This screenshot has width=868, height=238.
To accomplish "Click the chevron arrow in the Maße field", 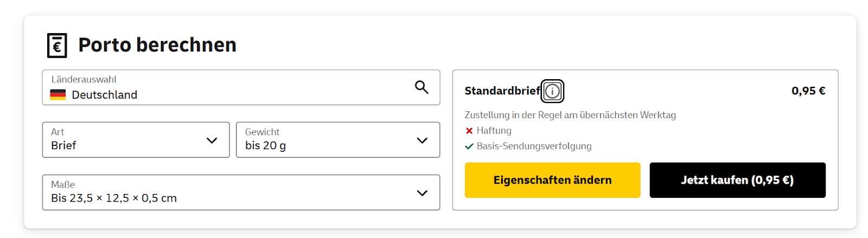I will pos(422,193).
